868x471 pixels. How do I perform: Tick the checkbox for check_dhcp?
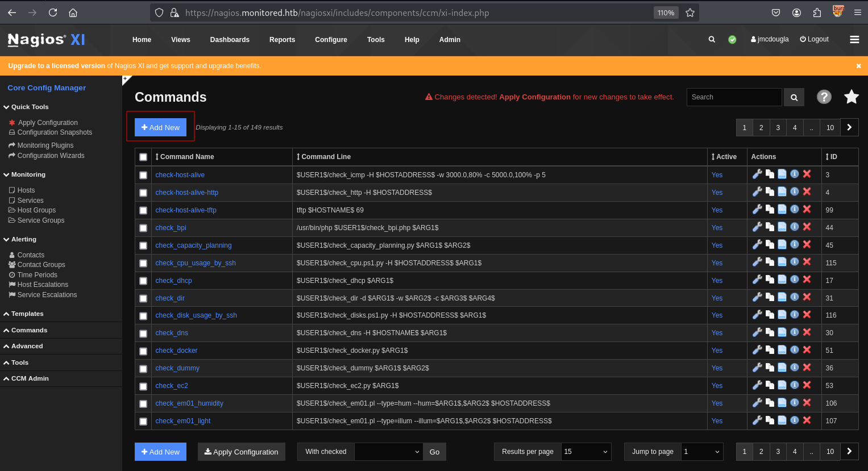click(143, 281)
